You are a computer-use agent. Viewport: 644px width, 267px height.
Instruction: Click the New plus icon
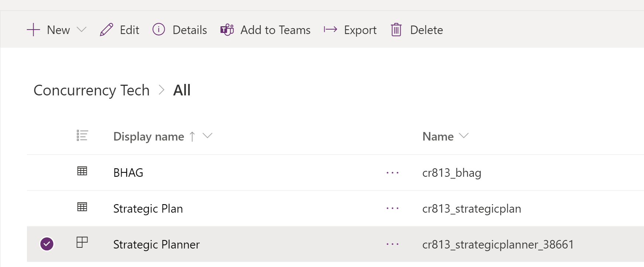tap(33, 30)
